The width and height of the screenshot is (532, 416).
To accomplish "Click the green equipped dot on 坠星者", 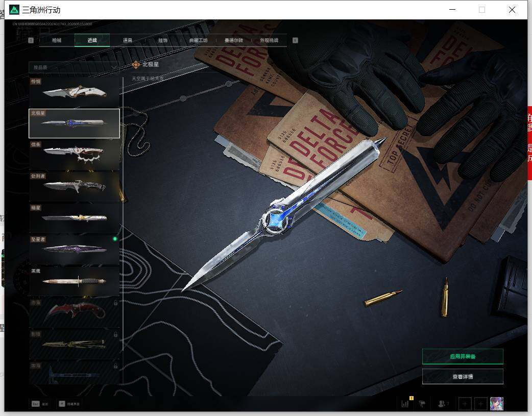I will pos(115,239).
